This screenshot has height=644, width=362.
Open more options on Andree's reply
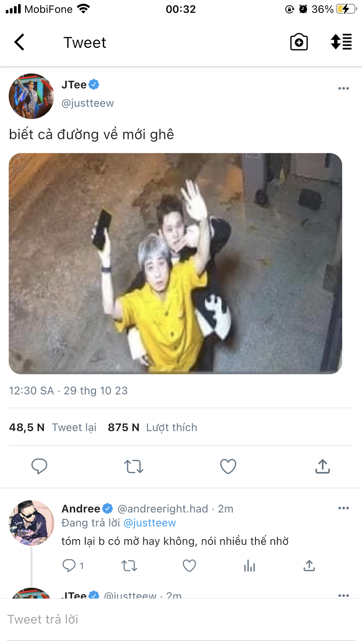coord(343,508)
